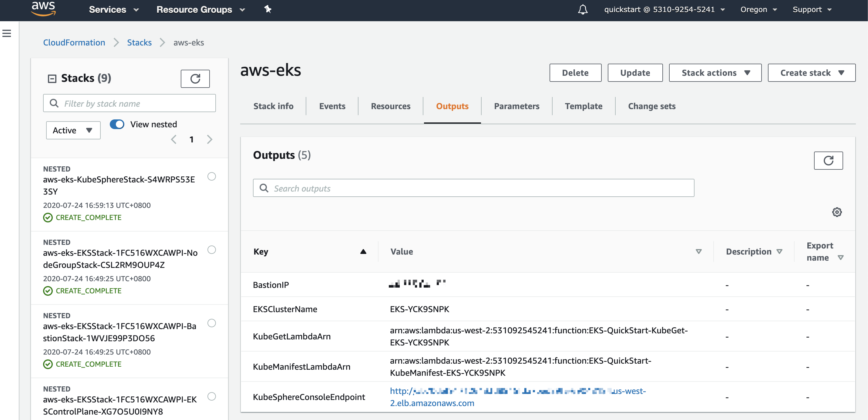Viewport: 868px width, 420px height.
Task: Open the aws-eks-KubeSphereStack-S4WRPS53E3SY stack entry
Action: point(119,185)
